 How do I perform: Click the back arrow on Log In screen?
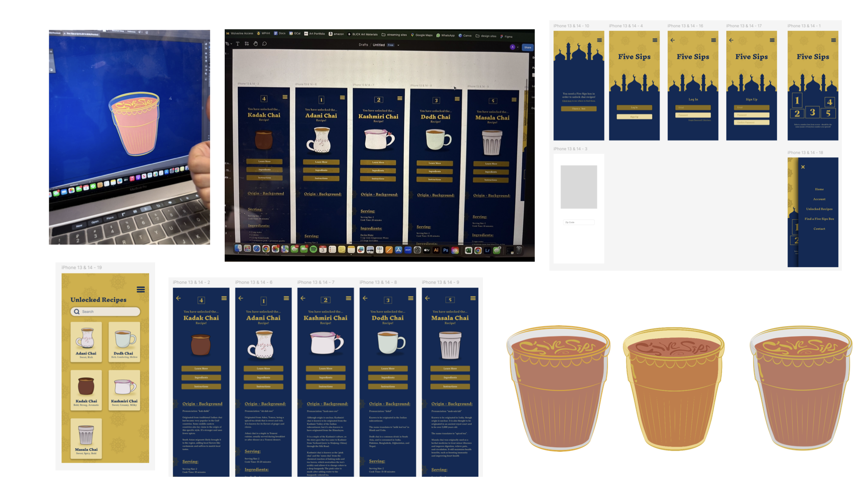(x=673, y=40)
